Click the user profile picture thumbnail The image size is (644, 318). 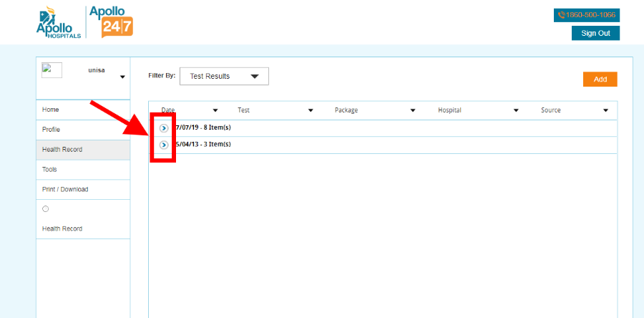click(52, 70)
